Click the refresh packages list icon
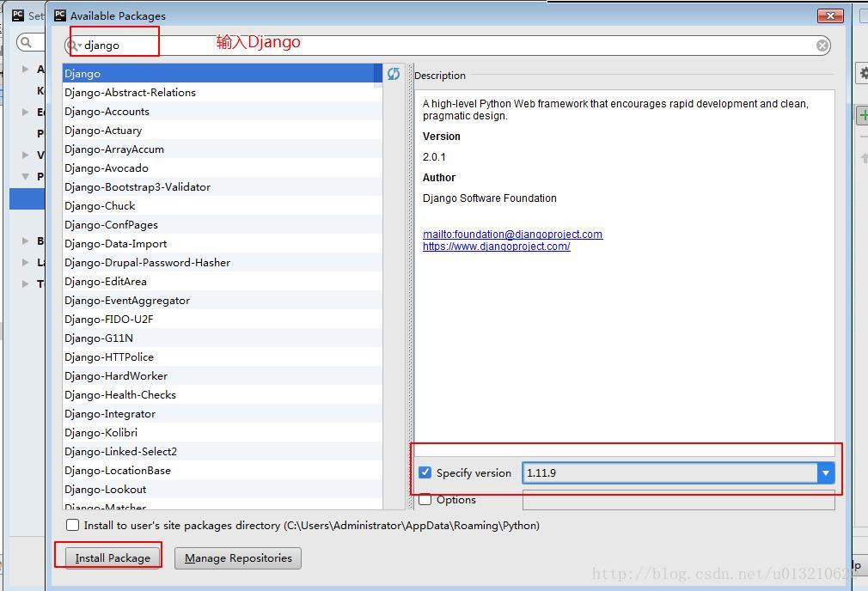The image size is (868, 591). tap(394, 74)
